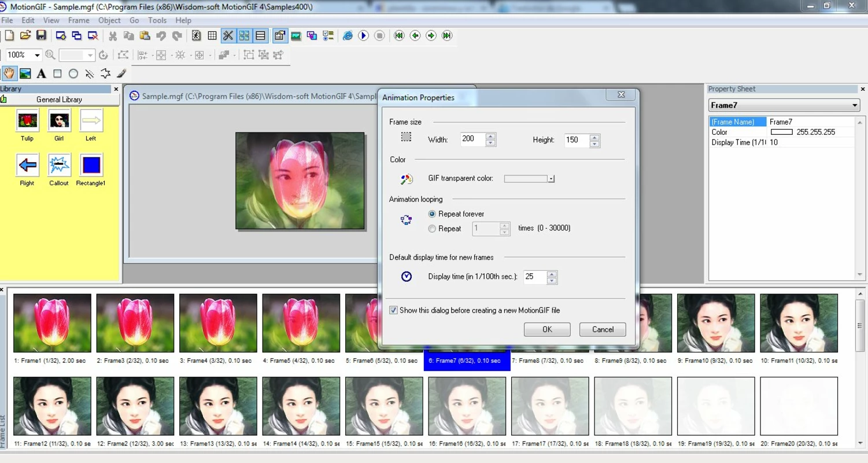Select the Tulip item in the Library
This screenshot has width=868, height=463.
(27, 125)
